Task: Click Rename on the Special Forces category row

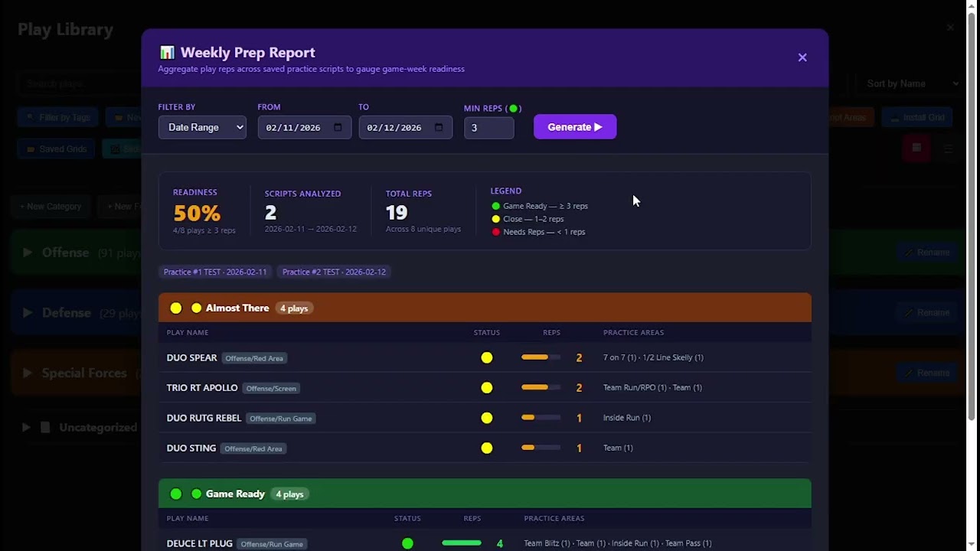Action: click(926, 373)
